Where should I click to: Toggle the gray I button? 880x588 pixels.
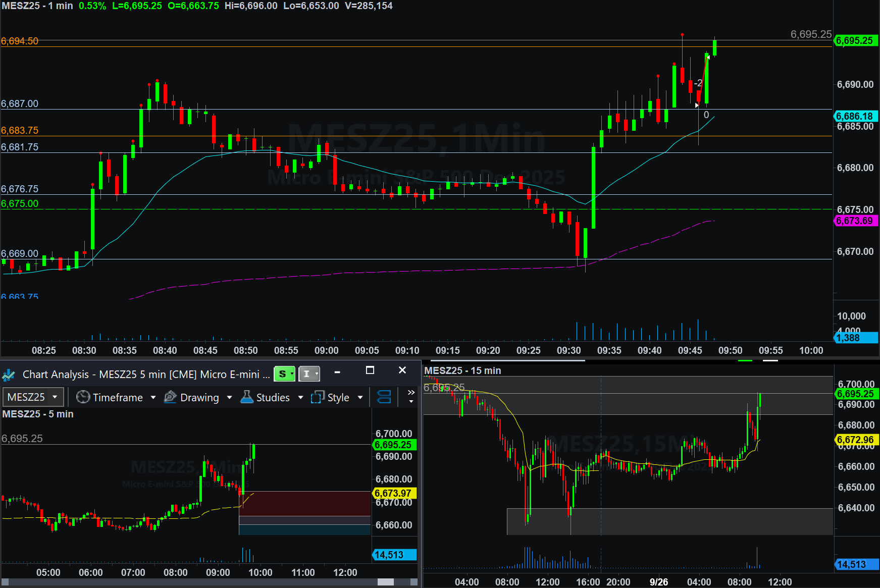[x=309, y=374]
